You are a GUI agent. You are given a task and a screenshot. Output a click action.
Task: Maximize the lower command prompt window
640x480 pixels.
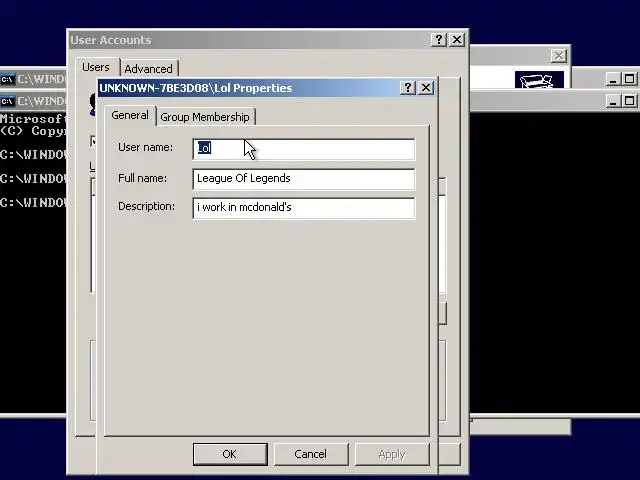point(630,101)
